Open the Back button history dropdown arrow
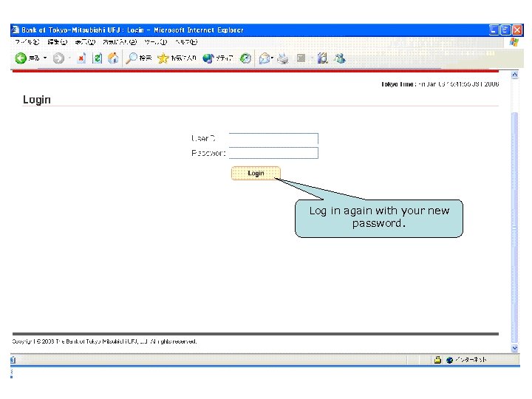532x399 pixels. [x=45, y=58]
